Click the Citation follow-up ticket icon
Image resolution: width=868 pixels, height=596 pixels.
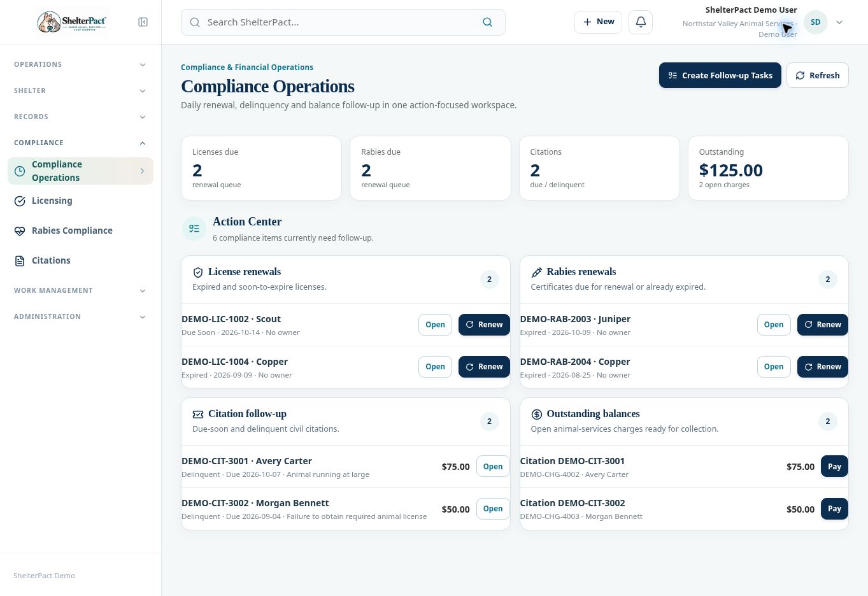tap(198, 415)
